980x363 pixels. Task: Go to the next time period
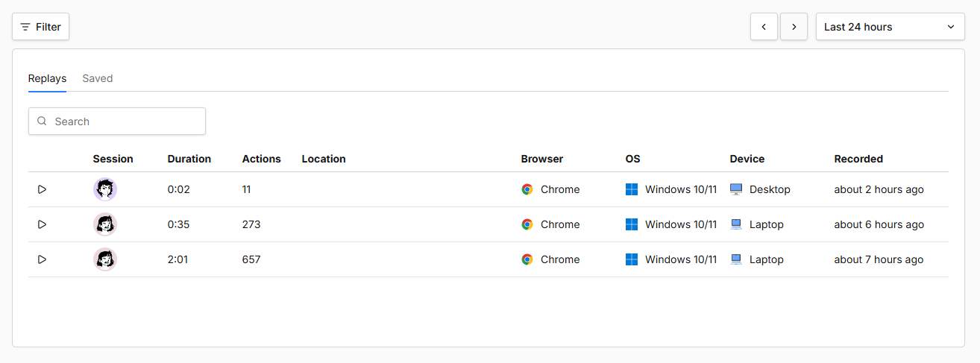(794, 27)
